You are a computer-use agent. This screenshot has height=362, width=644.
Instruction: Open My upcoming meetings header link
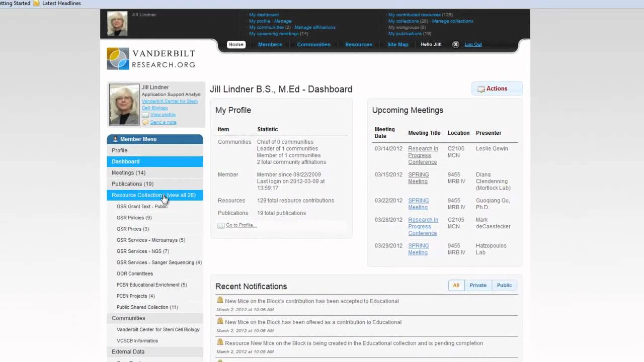274,34
